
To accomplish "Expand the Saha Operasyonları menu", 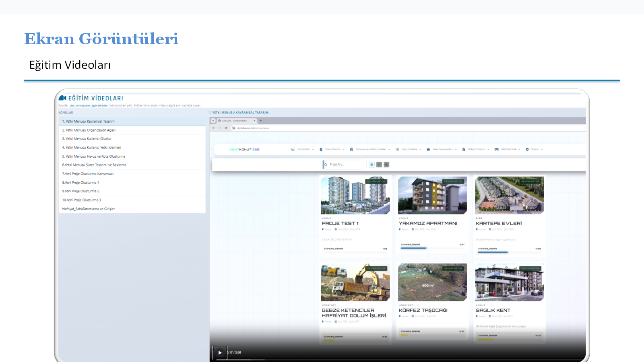I will click(442, 149).
